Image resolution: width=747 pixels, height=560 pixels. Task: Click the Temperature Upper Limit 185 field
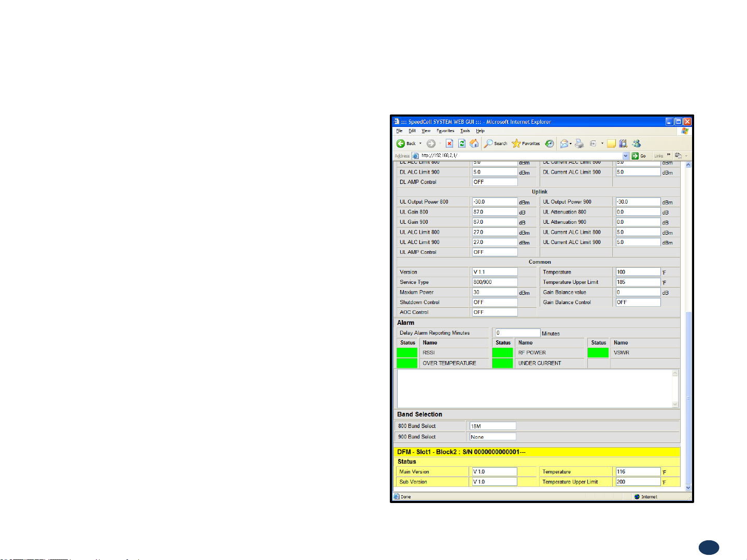[638, 282]
